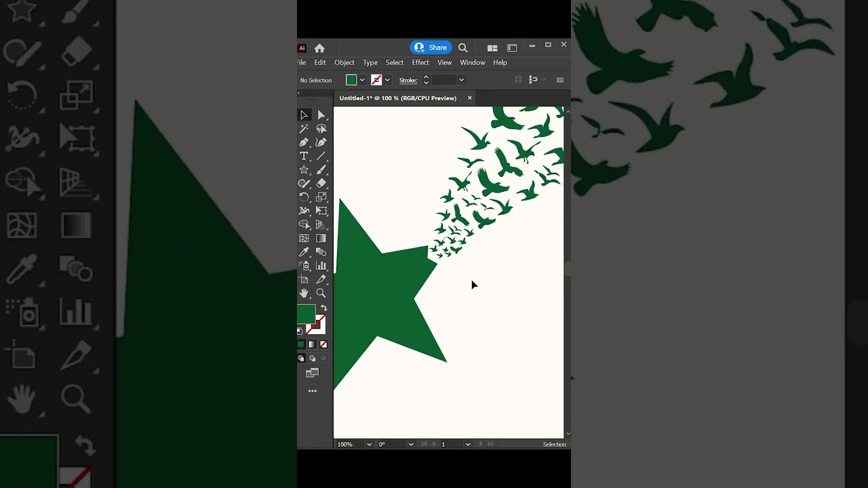The image size is (868, 488).
Task: Open the rotate view dropdown
Action: click(411, 445)
